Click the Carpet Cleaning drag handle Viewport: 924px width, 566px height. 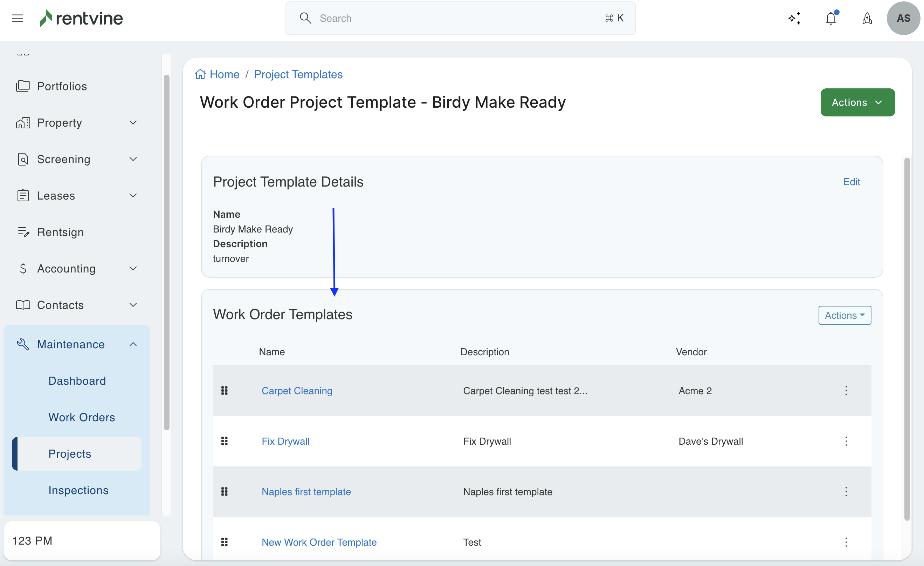(224, 391)
